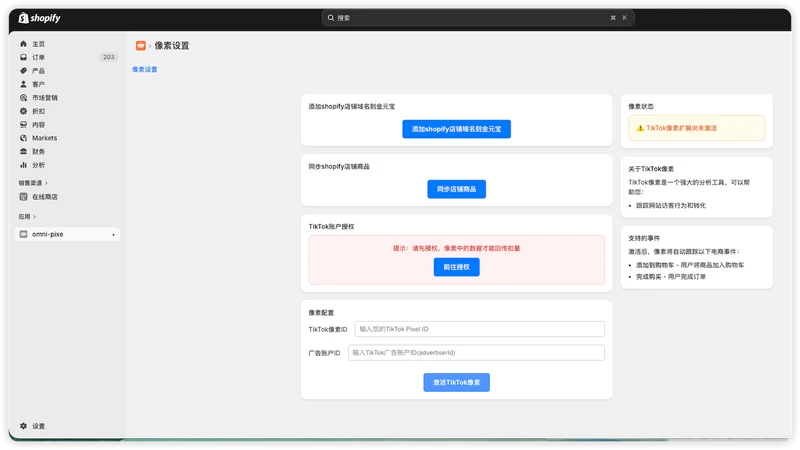Click the 市场营销 marketing target icon
The height and width of the screenshot is (450, 800).
click(23, 97)
